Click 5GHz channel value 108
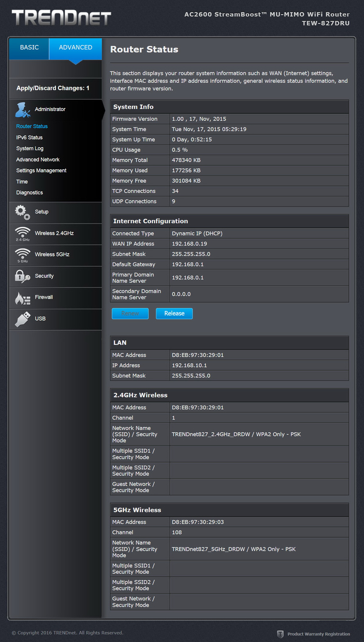This screenshot has width=364, height=642. pyautogui.click(x=177, y=532)
